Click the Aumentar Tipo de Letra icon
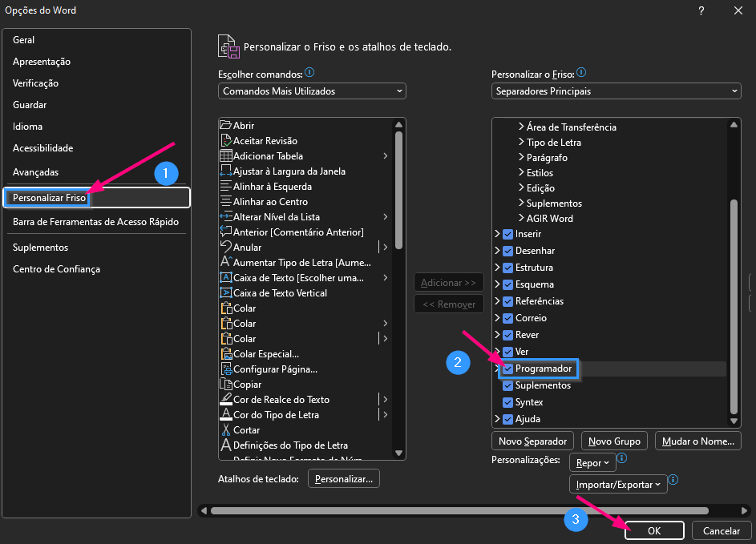 [225, 262]
